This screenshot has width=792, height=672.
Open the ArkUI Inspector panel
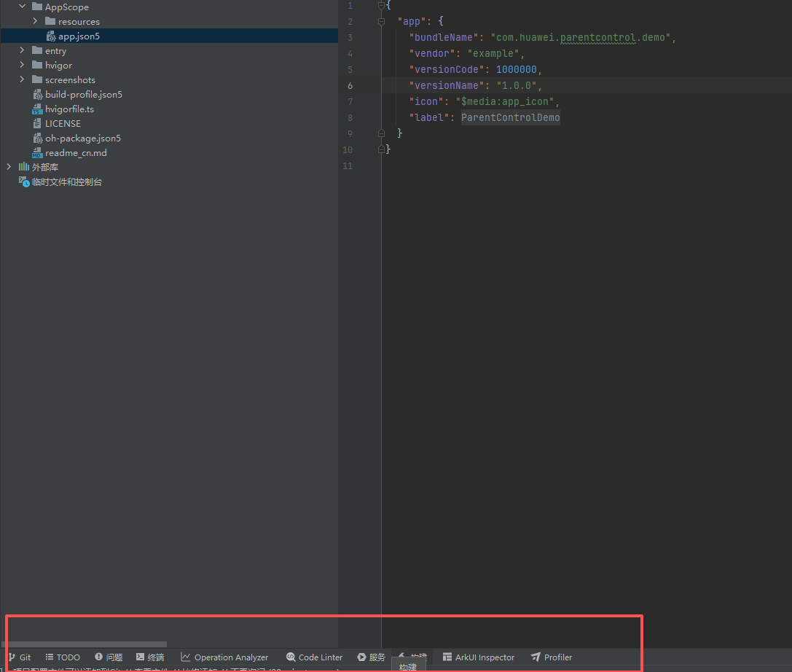coord(479,657)
